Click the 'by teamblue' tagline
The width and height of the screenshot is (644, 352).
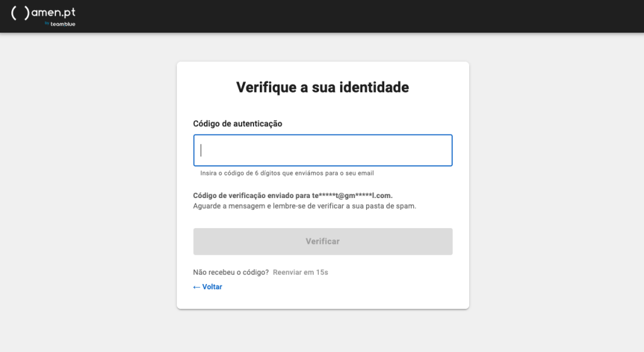point(60,25)
